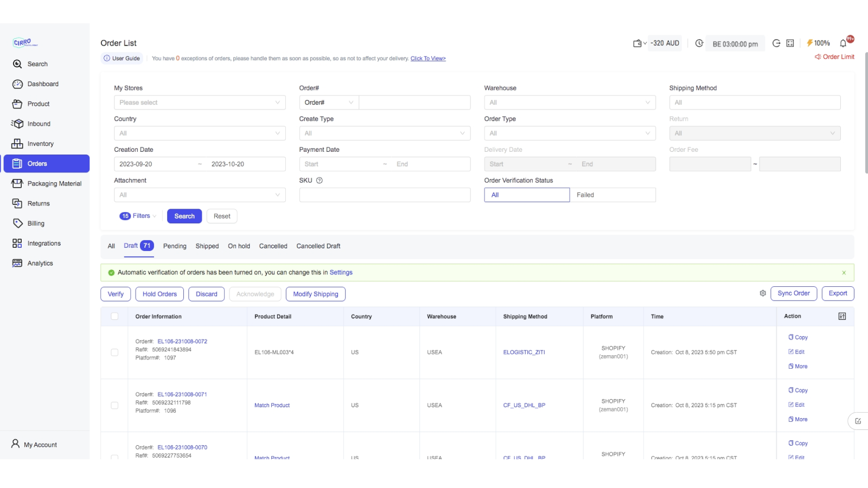Select checkbox for order EL106-231008-0071
The width and height of the screenshot is (868, 488).
(x=114, y=406)
